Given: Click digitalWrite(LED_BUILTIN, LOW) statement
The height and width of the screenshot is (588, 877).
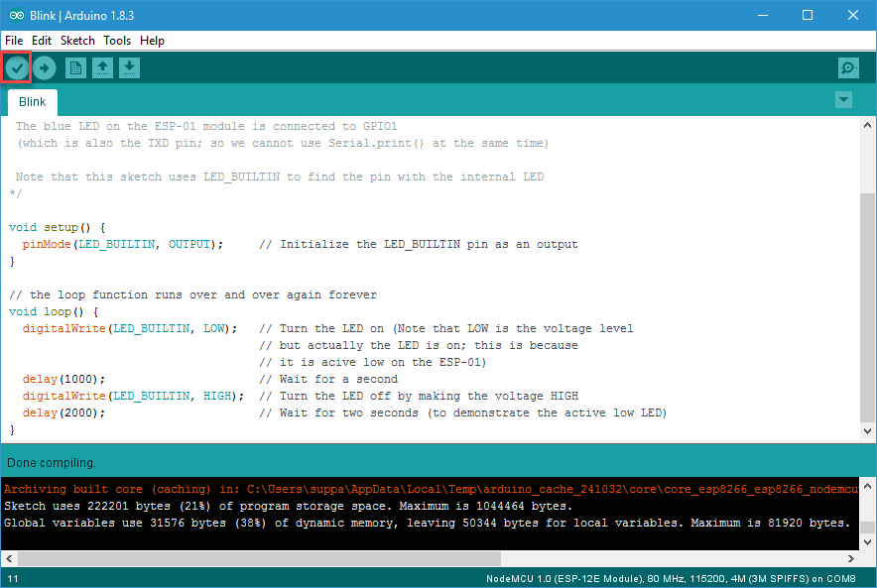Looking at the screenshot, I should coord(130,328).
